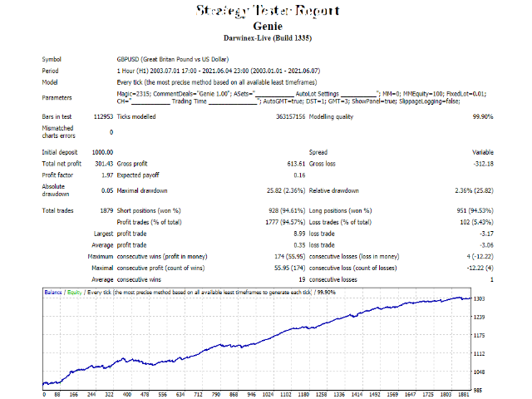Click the Gross profit value '613.61'

pos(296,164)
